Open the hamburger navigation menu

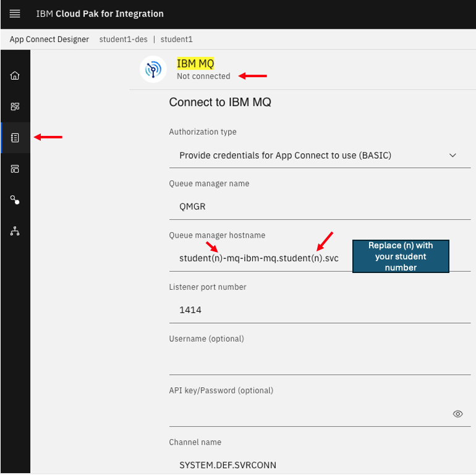coord(15,14)
